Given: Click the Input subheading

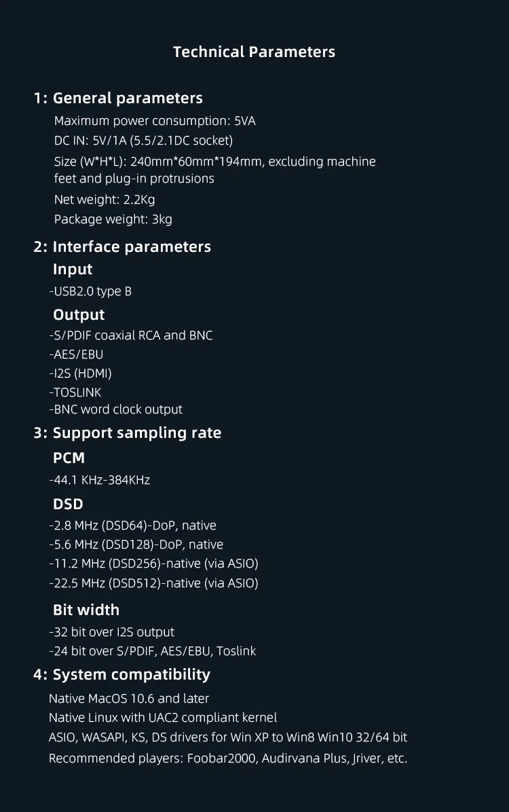Looking at the screenshot, I should [73, 270].
